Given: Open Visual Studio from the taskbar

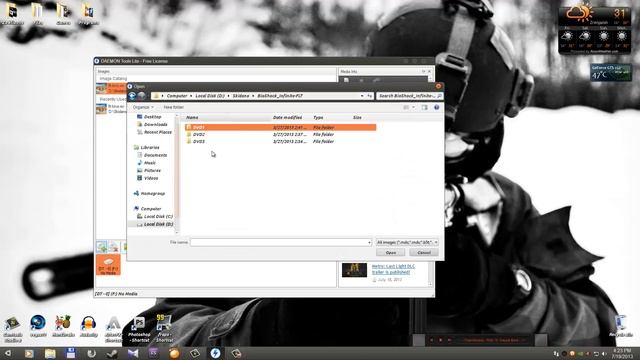Looking at the screenshot, I should tap(133, 353).
